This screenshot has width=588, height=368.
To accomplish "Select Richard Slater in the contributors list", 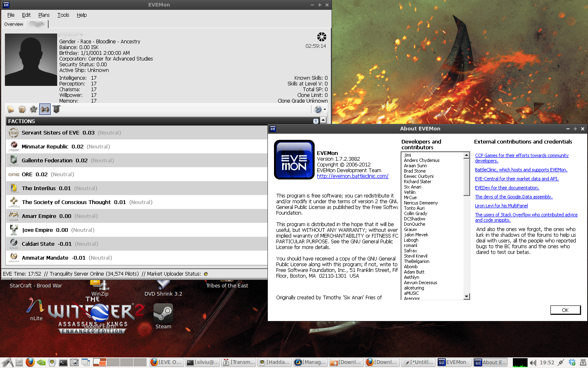I will click(x=417, y=182).
